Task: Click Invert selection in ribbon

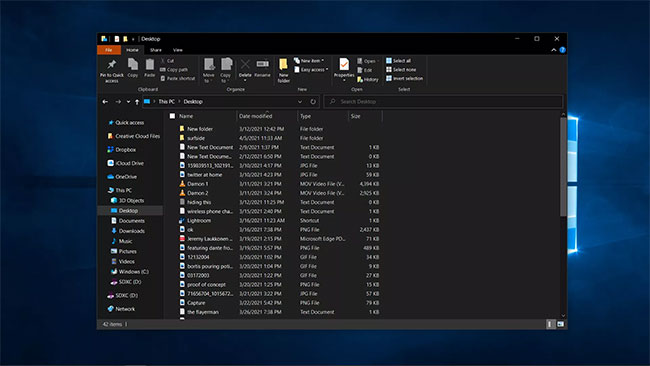Action: 404,78
